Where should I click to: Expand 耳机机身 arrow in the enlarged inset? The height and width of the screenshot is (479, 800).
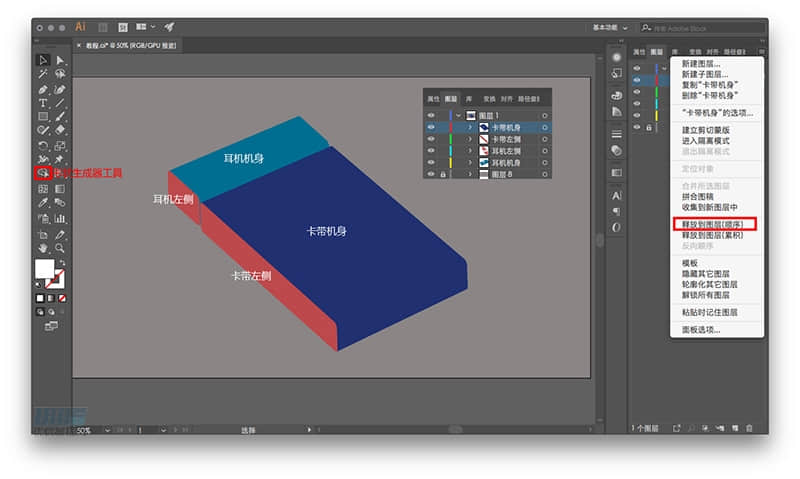(470, 163)
